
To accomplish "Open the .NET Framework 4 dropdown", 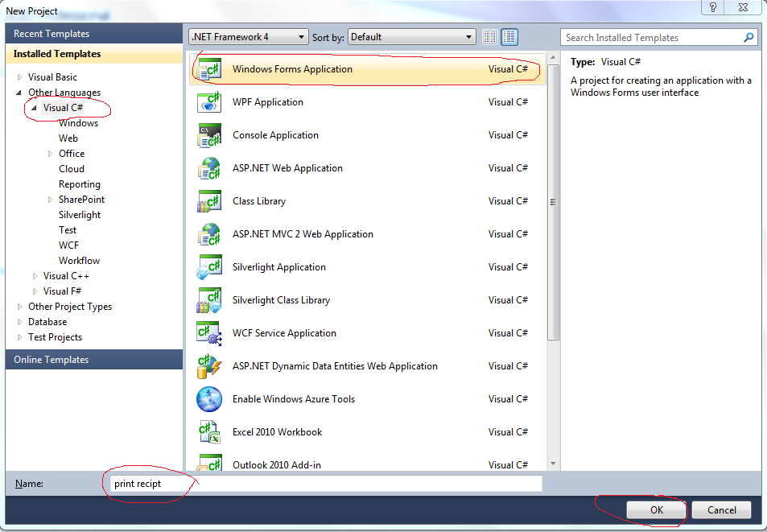I will [249, 37].
